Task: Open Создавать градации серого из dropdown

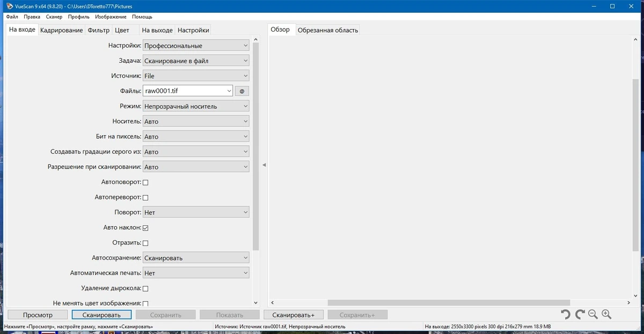Action: (x=196, y=152)
